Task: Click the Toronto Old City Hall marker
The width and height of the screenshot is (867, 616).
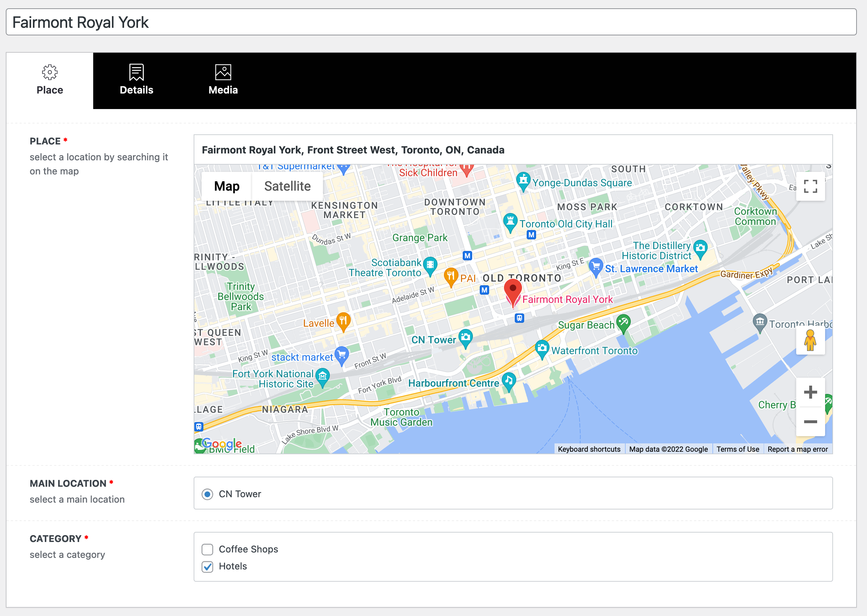Action: (510, 223)
